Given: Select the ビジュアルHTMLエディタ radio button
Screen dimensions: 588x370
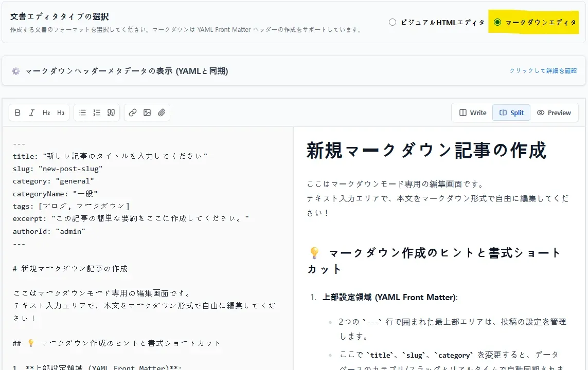Looking at the screenshot, I should click(x=392, y=22).
